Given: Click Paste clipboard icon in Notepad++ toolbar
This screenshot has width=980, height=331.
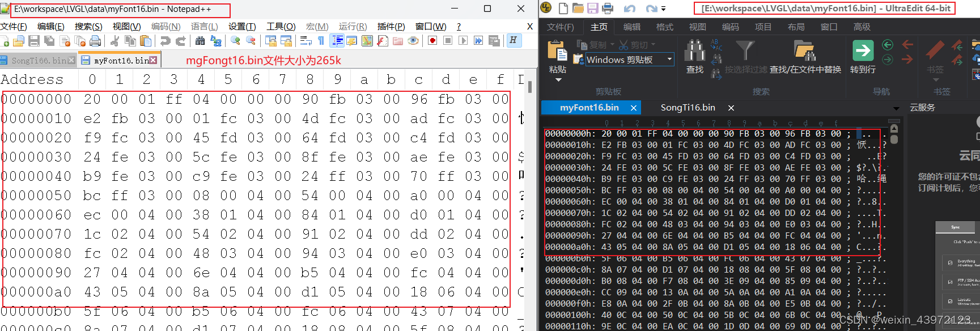Looking at the screenshot, I should (146, 41).
